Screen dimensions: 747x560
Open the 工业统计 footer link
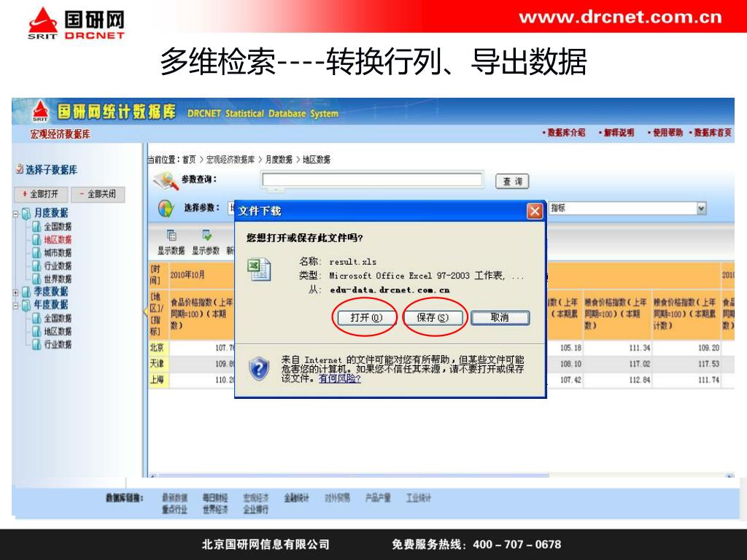(x=418, y=498)
